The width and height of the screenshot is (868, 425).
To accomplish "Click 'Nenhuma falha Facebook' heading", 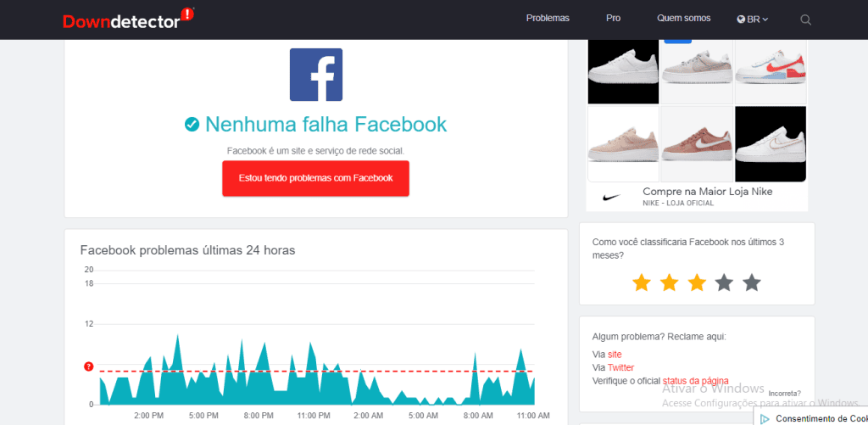I will tap(325, 125).
